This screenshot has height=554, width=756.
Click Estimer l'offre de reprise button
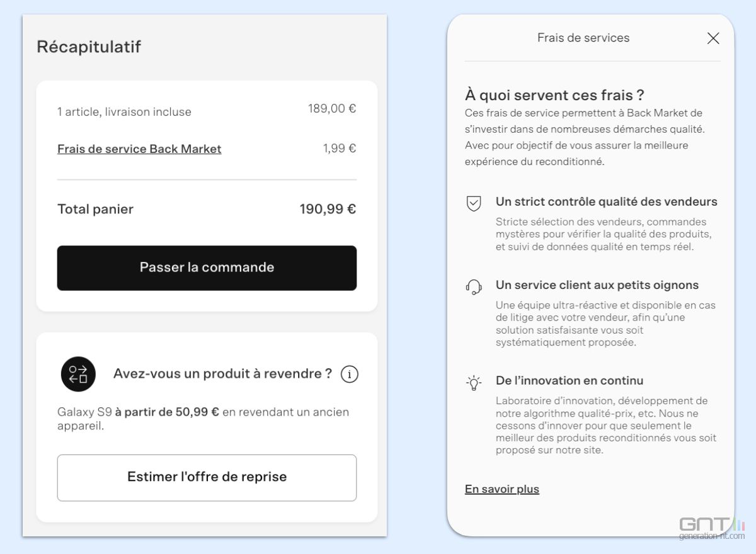pyautogui.click(x=207, y=477)
